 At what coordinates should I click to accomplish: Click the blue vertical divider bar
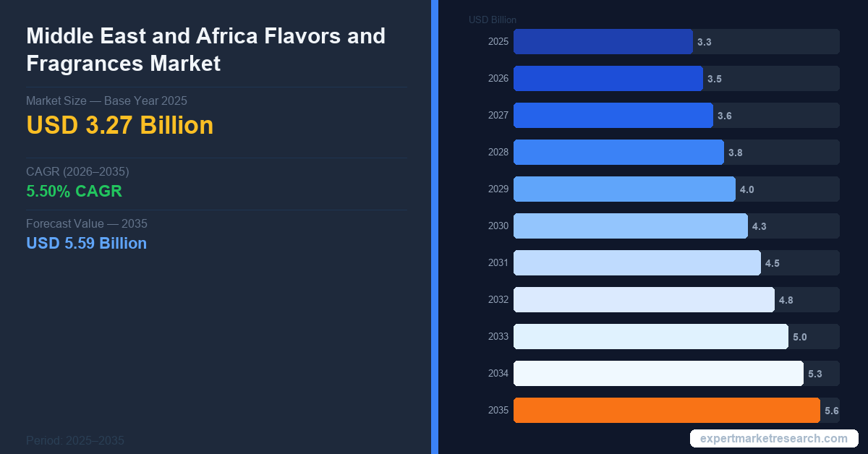(435, 227)
